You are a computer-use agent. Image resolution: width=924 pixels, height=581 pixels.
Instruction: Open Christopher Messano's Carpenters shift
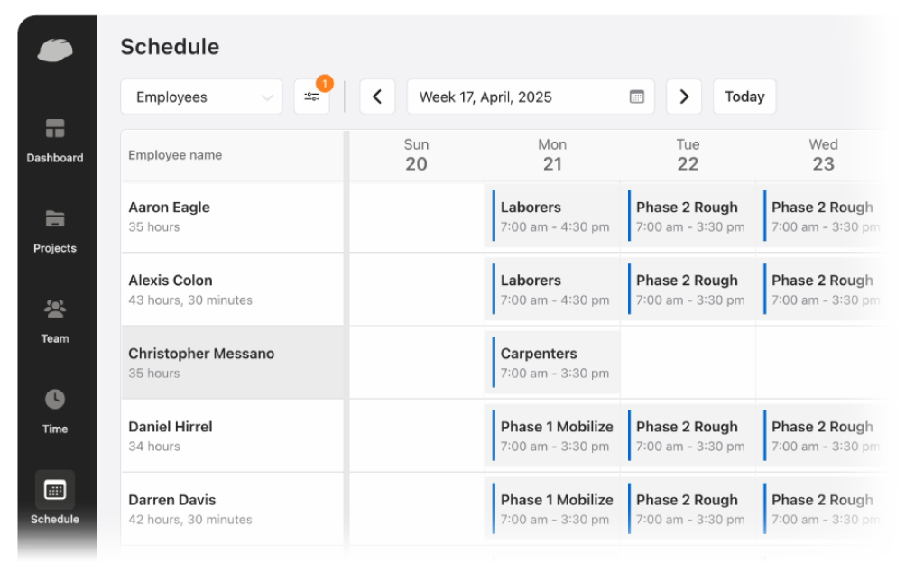(x=552, y=363)
